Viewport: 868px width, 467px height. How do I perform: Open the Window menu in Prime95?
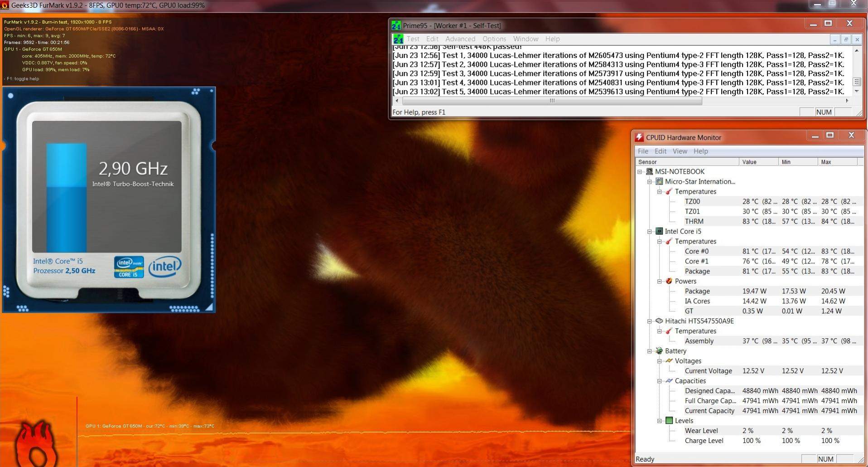(526, 39)
